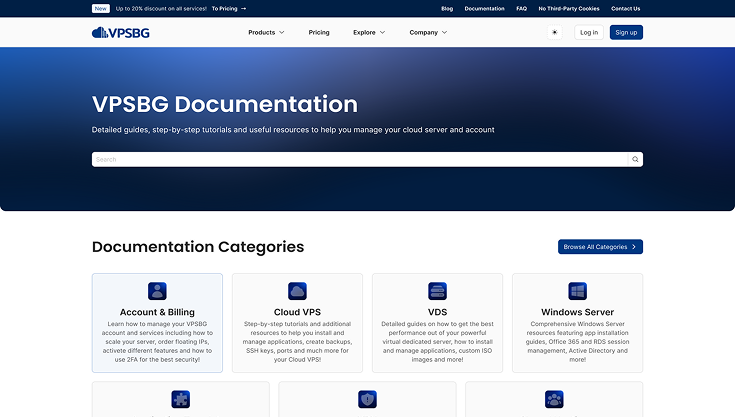Click VDS description text
The image size is (735, 417).
437,342
